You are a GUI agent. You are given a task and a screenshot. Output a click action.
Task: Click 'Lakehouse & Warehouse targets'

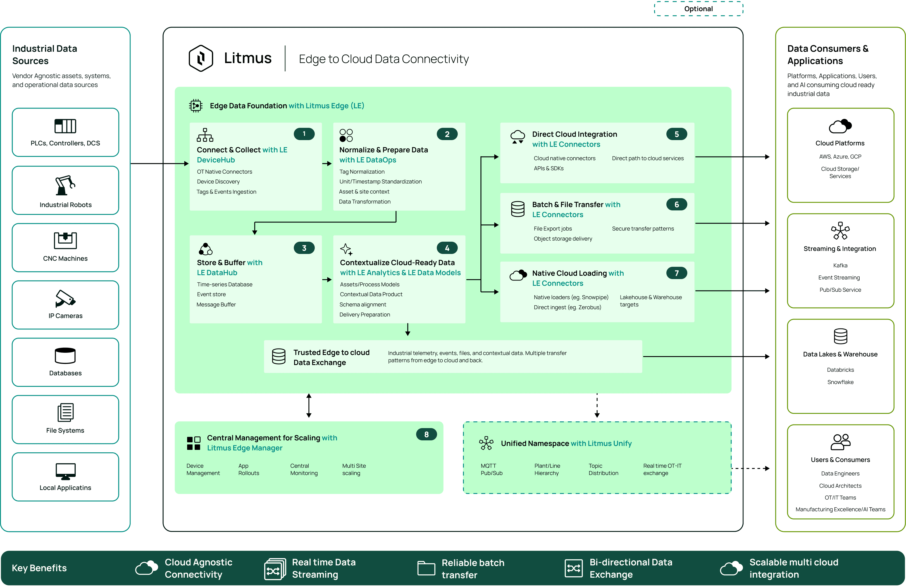pos(650,301)
